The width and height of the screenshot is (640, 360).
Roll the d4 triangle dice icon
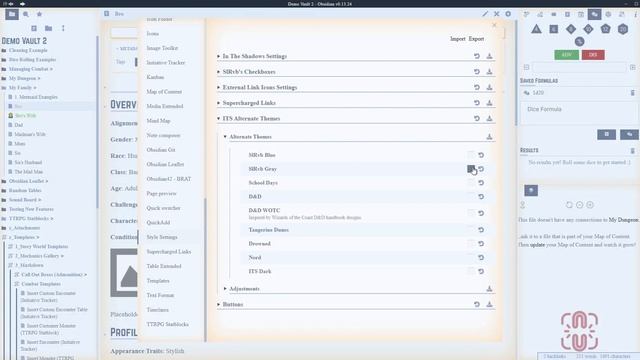[536, 29]
